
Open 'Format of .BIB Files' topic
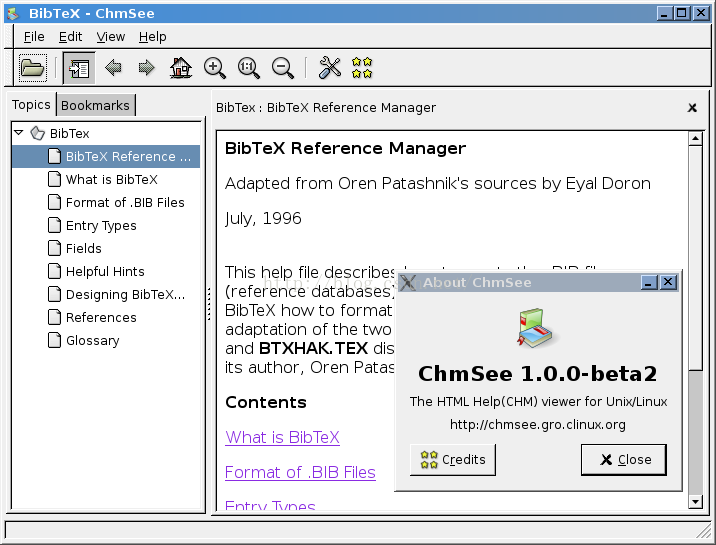coord(125,202)
